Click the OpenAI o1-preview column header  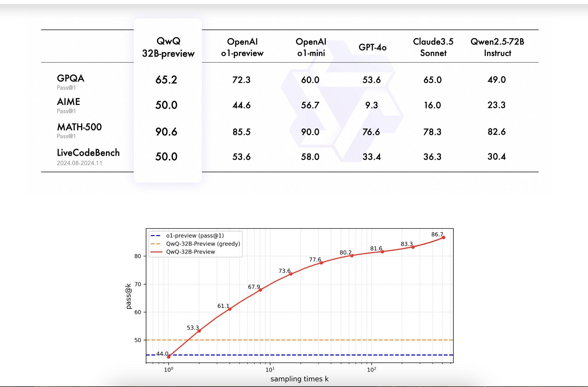pyautogui.click(x=242, y=47)
